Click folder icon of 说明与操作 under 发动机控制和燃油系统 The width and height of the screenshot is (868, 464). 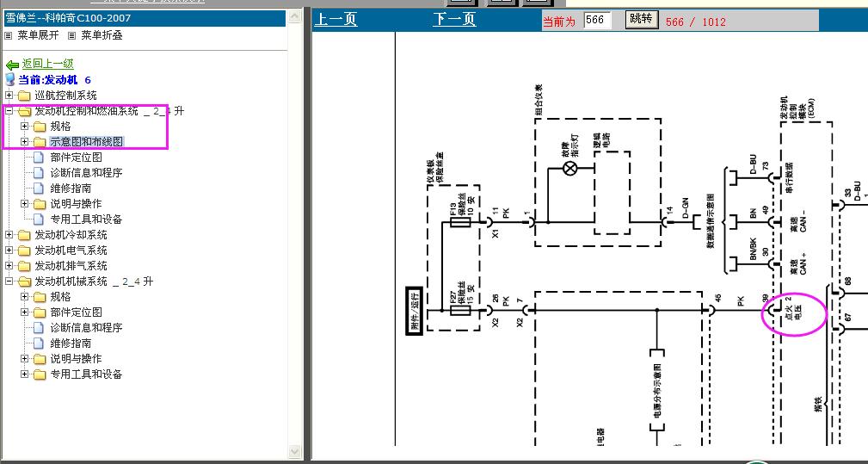[40, 204]
